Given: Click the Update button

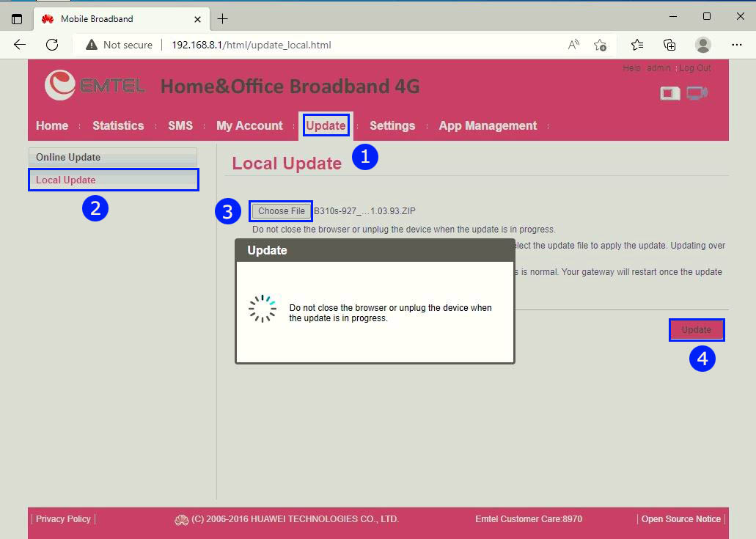Looking at the screenshot, I should [x=696, y=330].
